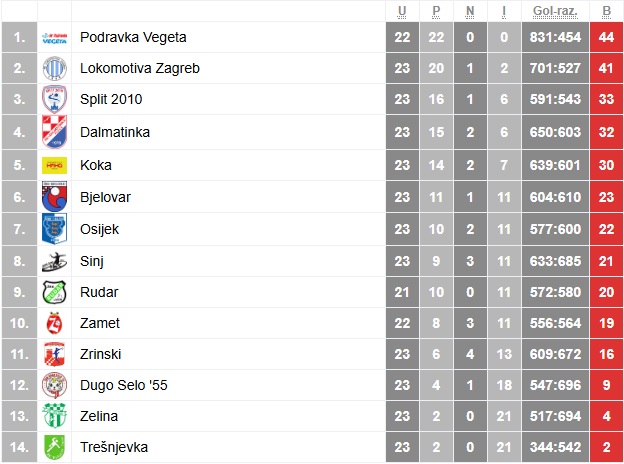The height and width of the screenshot is (464, 624).
Task: Click the U matches-played column header
Action: click(402, 11)
